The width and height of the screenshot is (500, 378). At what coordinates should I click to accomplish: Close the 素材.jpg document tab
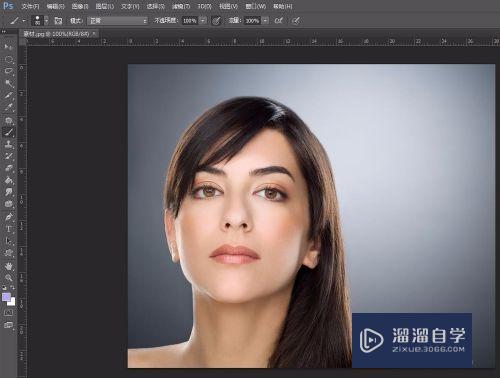click(94, 33)
